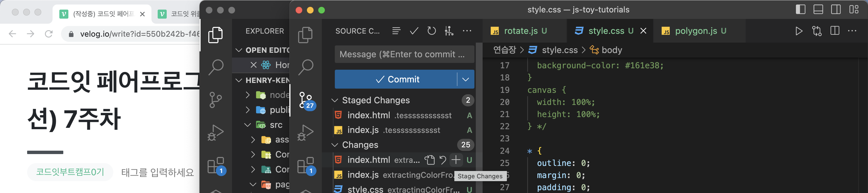Click the Refresh source control icon
This screenshot has width=868, height=193.
point(431,31)
